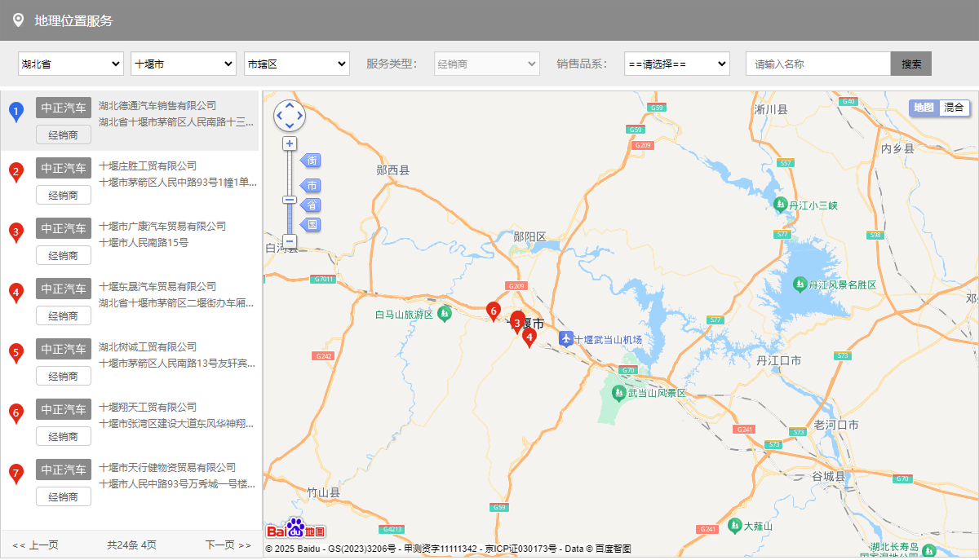
Task: Select dealer 十堰翔天工贸有限公司 in the list
Action: pos(148,407)
